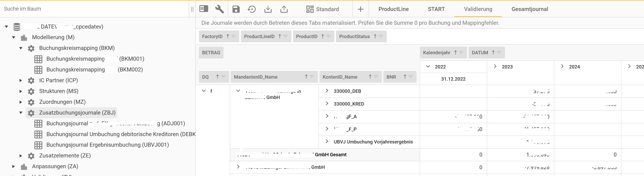The width and height of the screenshot is (644, 176).
Task: Click the BETRAG measure chip
Action: pyautogui.click(x=211, y=53)
